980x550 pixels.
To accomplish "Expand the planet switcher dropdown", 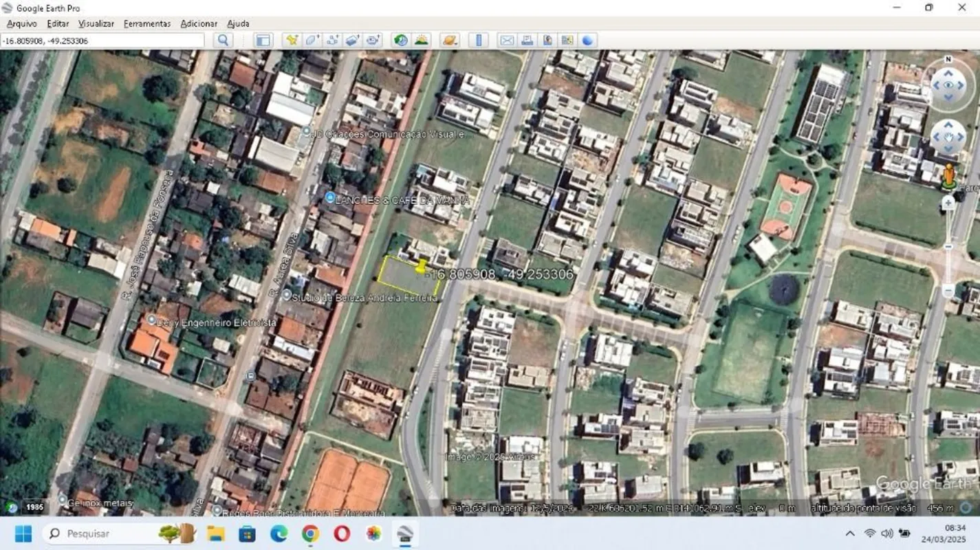I will tap(449, 41).
